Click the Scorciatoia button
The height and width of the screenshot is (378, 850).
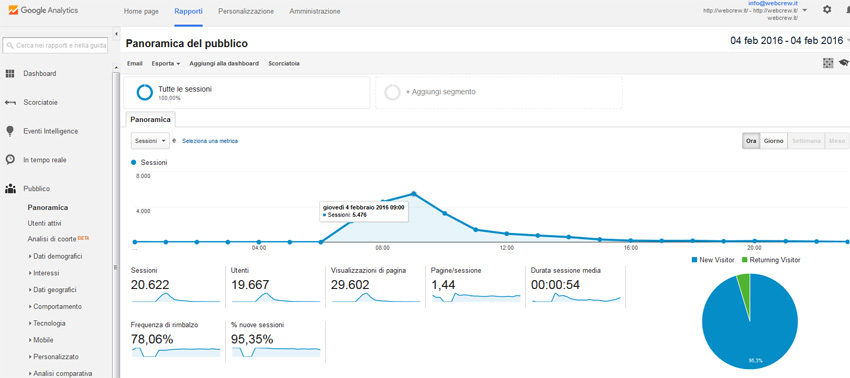point(284,63)
